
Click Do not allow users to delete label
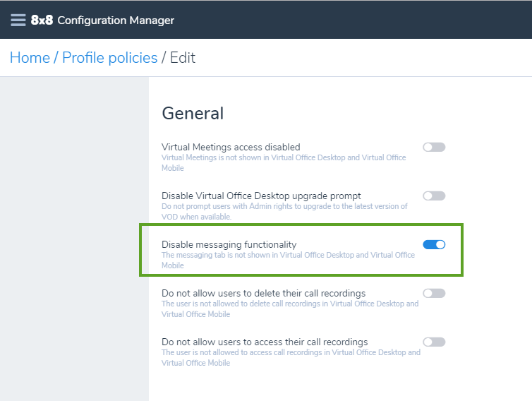tap(264, 293)
